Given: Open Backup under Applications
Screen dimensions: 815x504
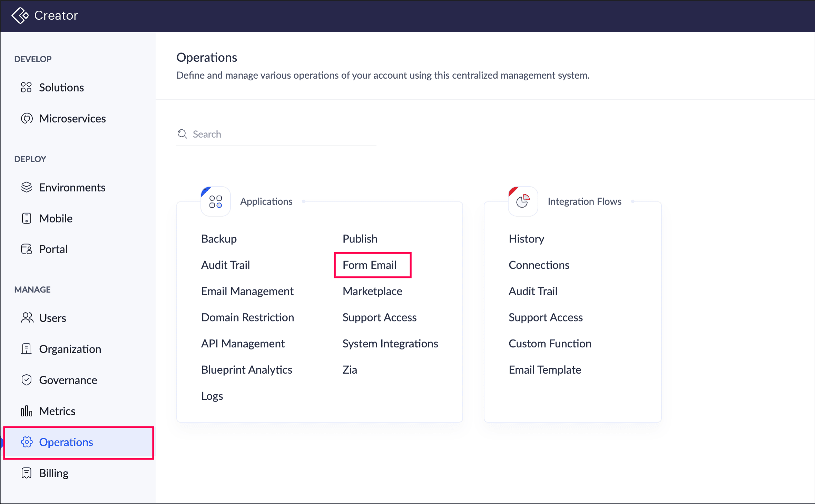Looking at the screenshot, I should click(219, 239).
